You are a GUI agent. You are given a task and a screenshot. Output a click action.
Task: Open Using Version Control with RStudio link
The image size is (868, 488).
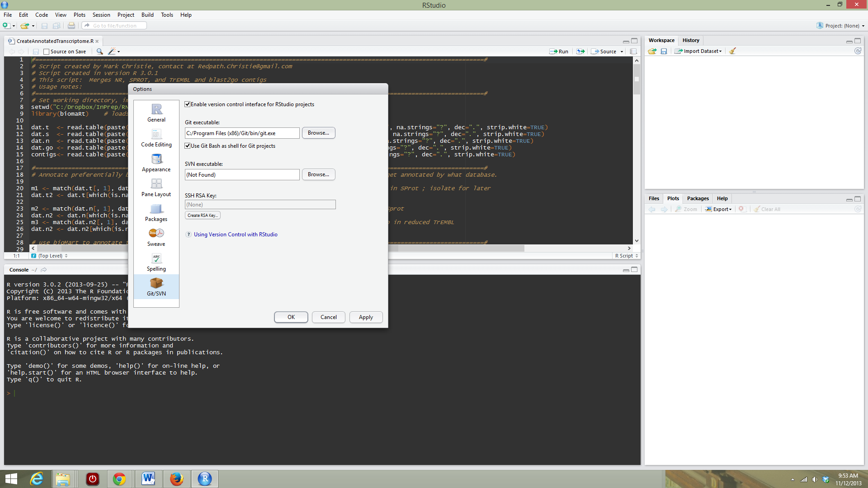[236, 235]
